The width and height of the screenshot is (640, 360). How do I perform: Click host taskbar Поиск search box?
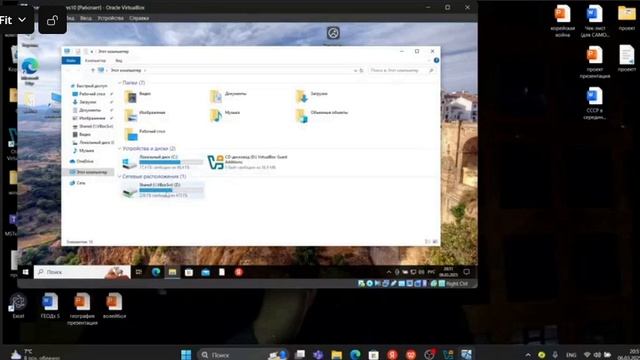pyautogui.click(x=243, y=354)
